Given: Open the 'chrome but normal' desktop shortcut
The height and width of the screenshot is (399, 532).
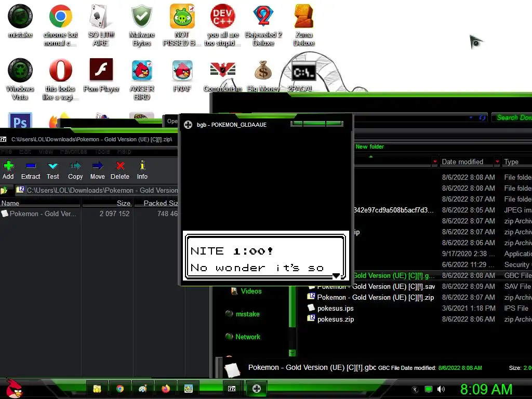Looking at the screenshot, I should pyautogui.click(x=60, y=25).
